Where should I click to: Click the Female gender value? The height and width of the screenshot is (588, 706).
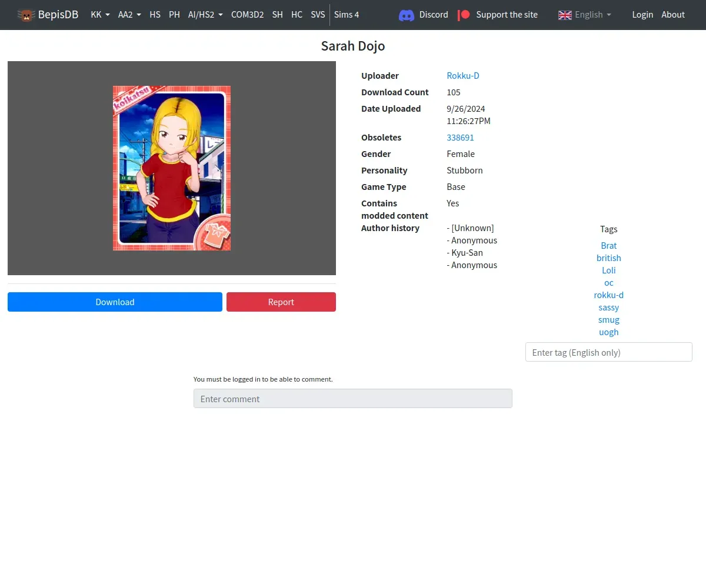point(461,154)
